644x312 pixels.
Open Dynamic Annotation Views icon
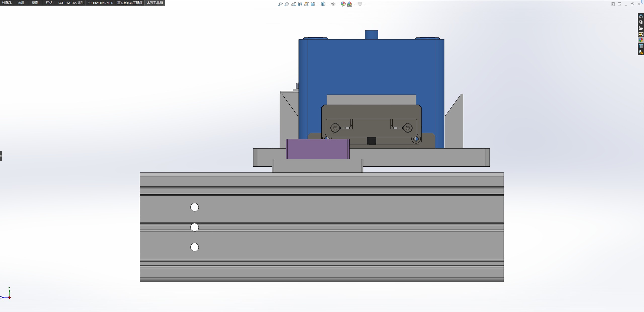click(306, 4)
